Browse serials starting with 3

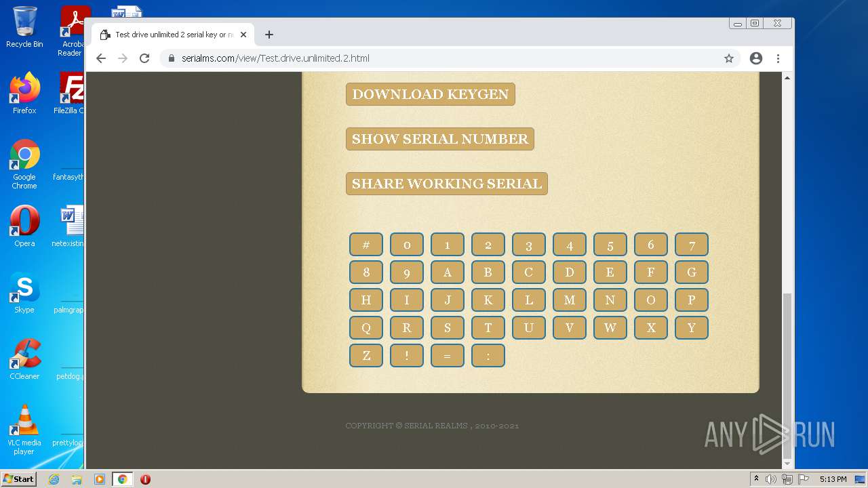pyautogui.click(x=529, y=245)
